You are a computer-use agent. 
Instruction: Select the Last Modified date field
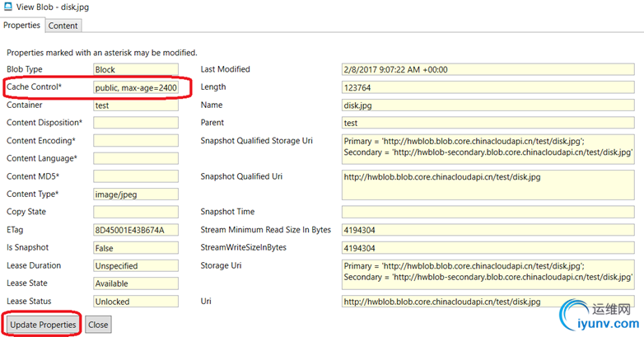click(488, 70)
